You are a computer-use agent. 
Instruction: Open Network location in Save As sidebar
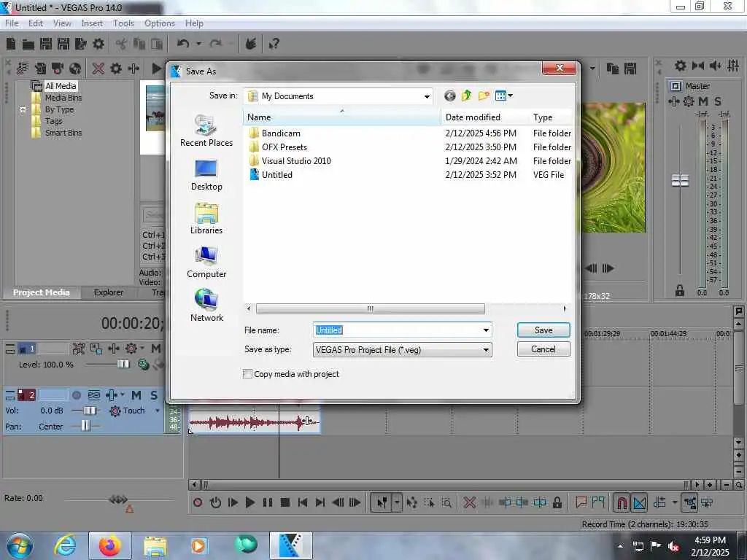click(206, 306)
